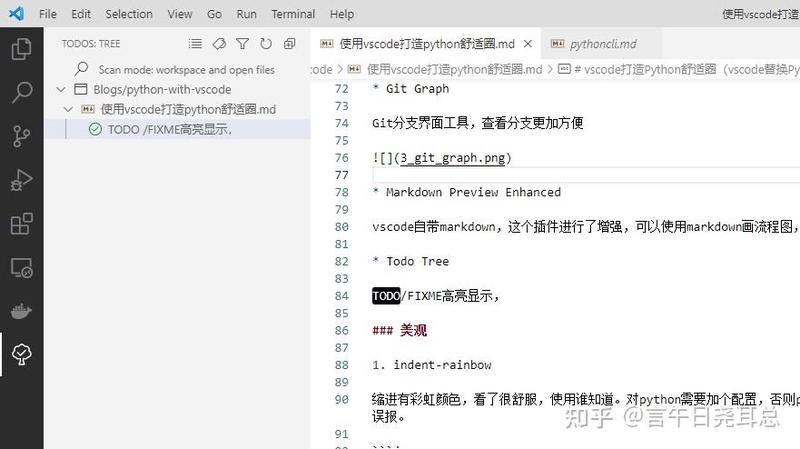Open the File menu

(48, 14)
